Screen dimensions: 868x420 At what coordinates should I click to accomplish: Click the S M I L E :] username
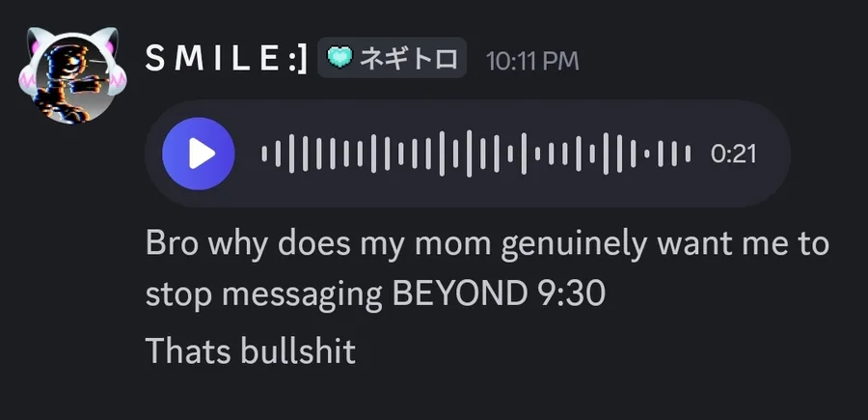point(226,60)
